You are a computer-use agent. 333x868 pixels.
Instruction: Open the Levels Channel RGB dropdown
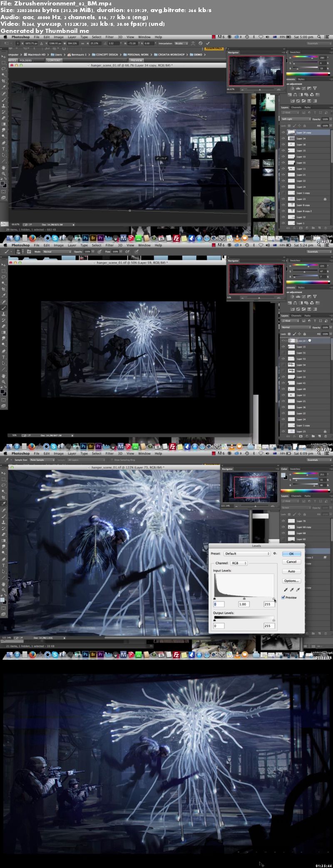pyautogui.click(x=239, y=563)
